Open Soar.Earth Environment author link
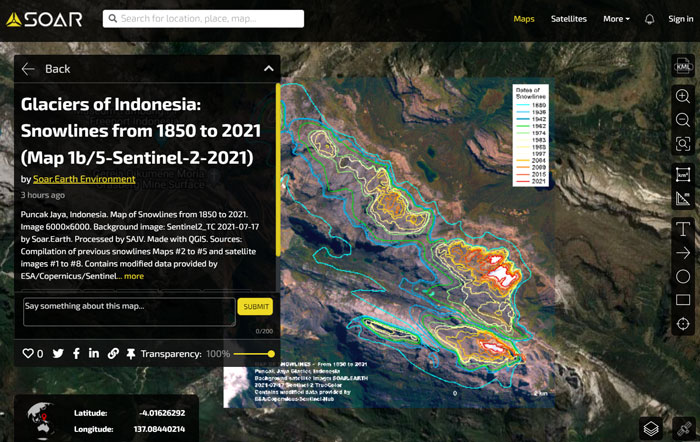Screen dimensions: 700x442 pos(84,179)
